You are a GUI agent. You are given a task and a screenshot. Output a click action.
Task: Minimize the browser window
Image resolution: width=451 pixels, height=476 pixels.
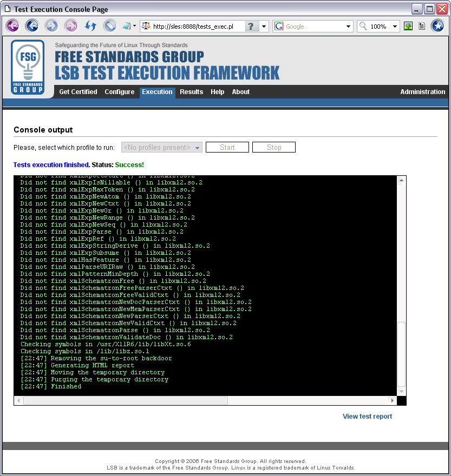click(x=417, y=9)
